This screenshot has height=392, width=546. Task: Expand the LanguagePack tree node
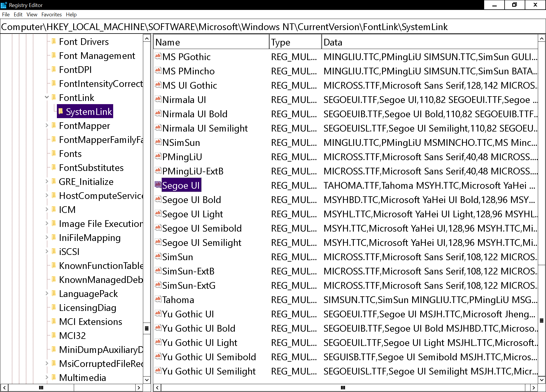point(47,293)
